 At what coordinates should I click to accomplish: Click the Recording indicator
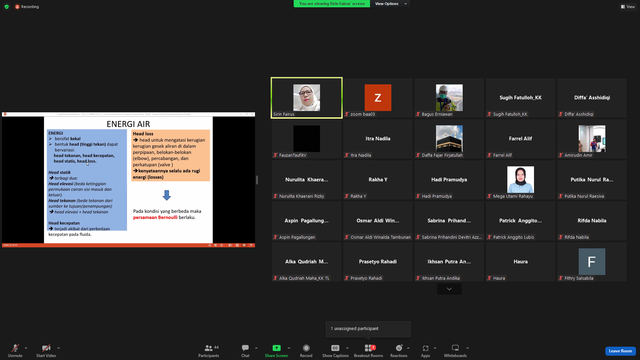coord(27,7)
